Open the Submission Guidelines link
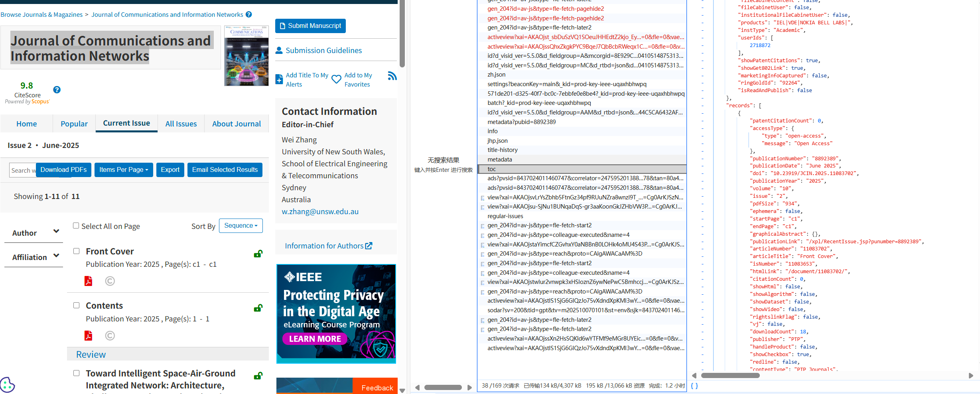Image resolution: width=980 pixels, height=394 pixels. point(324,50)
